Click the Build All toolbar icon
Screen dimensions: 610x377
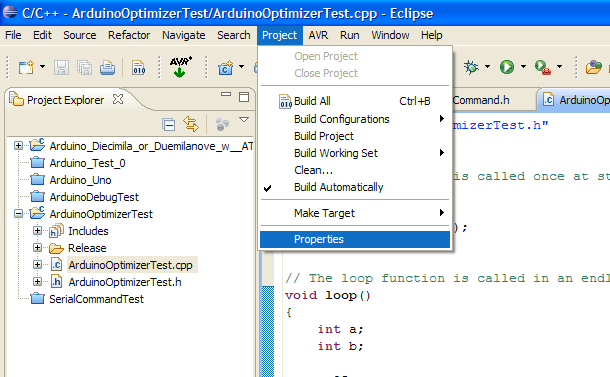click(x=138, y=67)
